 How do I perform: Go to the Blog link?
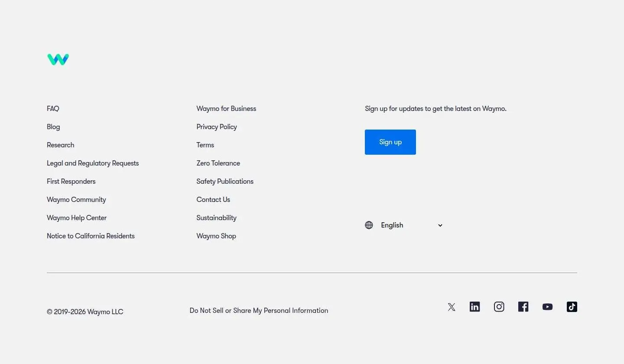pyautogui.click(x=53, y=127)
